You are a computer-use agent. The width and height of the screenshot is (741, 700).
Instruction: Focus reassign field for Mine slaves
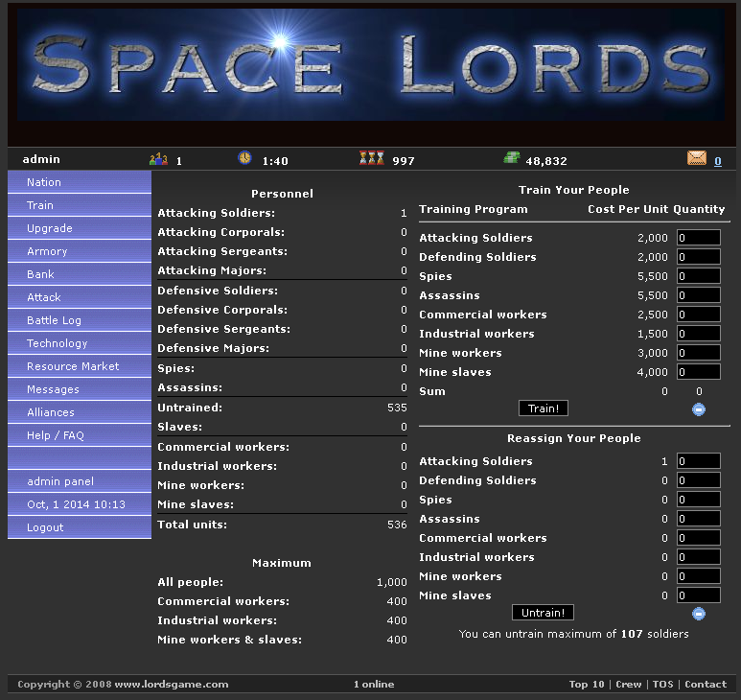(699, 595)
